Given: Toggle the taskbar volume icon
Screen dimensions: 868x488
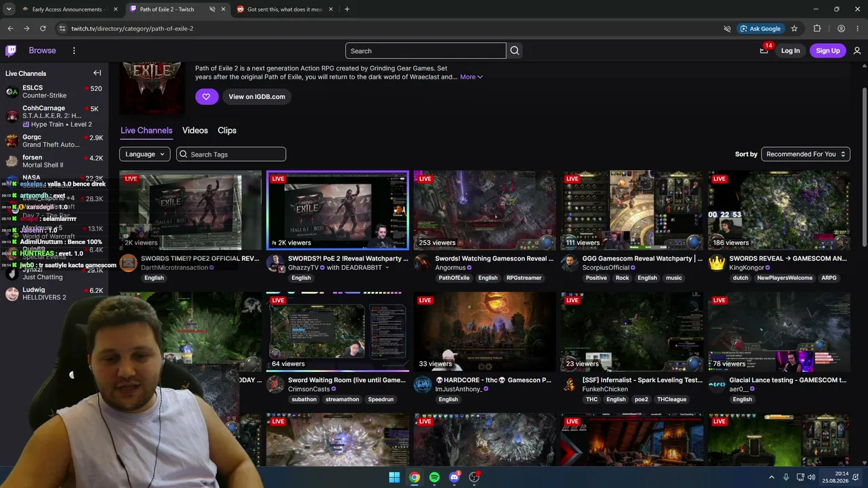Looking at the screenshot, I should [x=811, y=477].
